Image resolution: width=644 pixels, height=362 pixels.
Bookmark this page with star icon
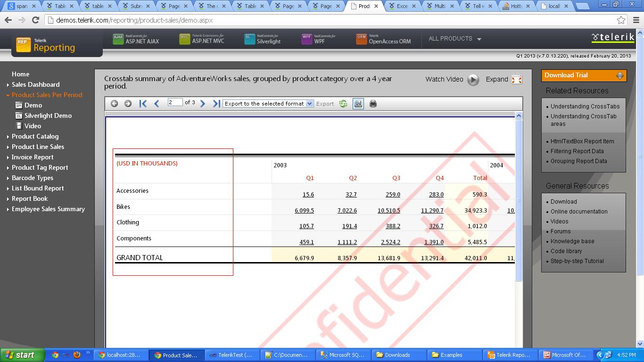click(x=621, y=20)
